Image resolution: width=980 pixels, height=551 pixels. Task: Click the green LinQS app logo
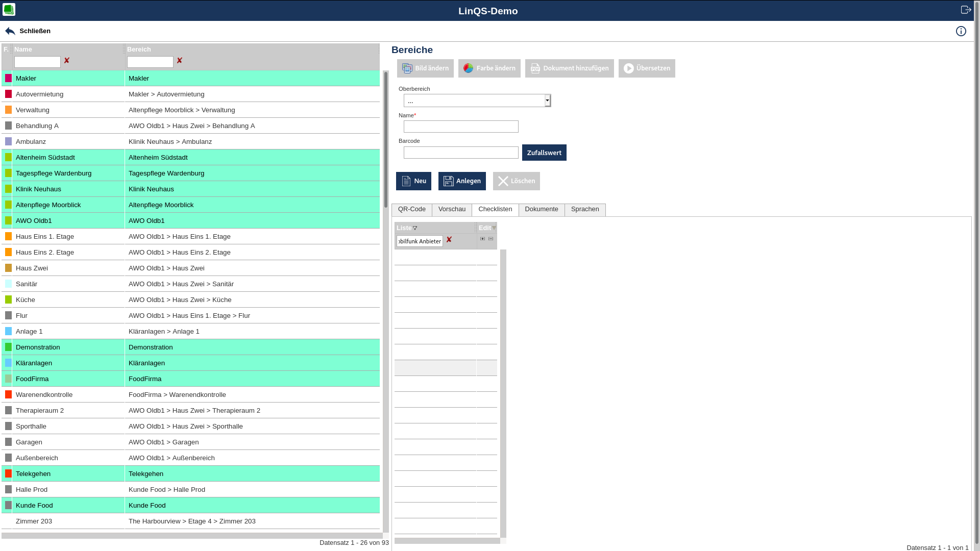click(9, 10)
